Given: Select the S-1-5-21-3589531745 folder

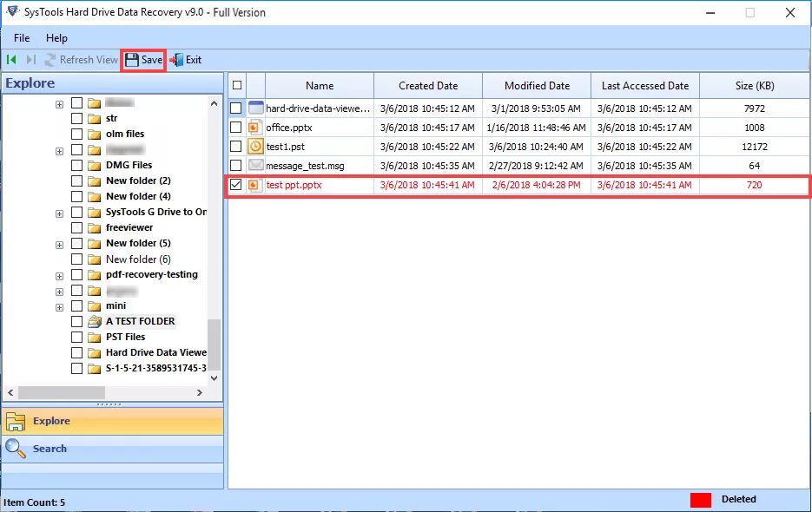Looking at the screenshot, I should click(155, 368).
